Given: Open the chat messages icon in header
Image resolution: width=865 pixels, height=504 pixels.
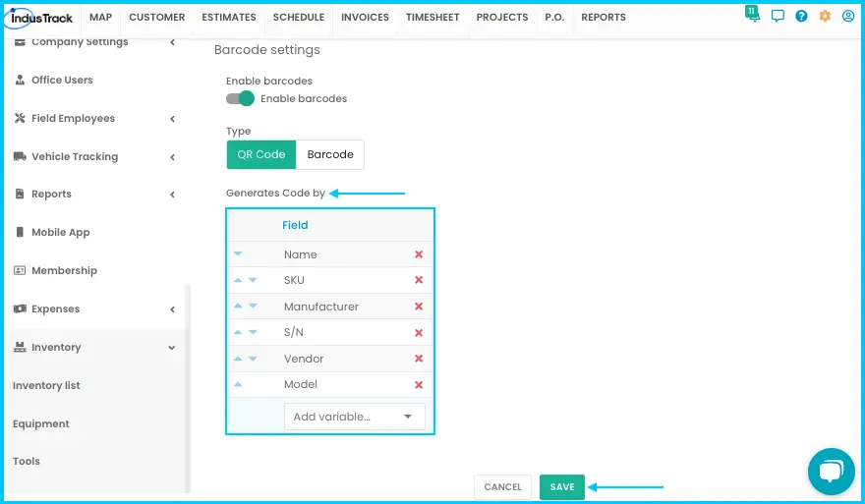Looking at the screenshot, I should (778, 16).
